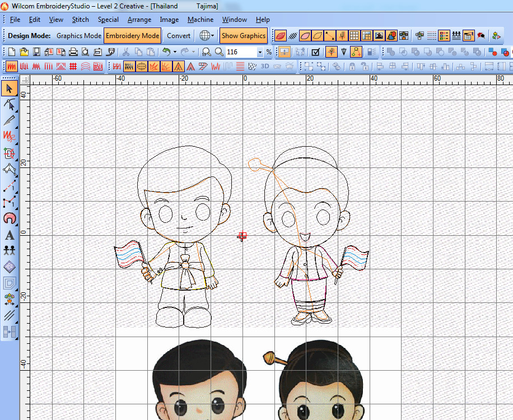
Task: Print the design
Action: pos(73,52)
